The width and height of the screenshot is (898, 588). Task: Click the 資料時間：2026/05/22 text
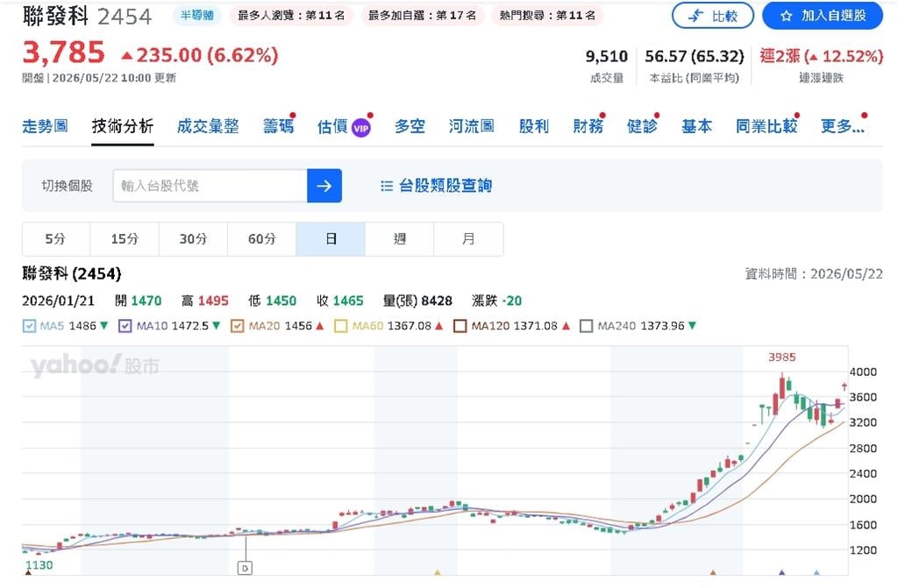click(814, 273)
